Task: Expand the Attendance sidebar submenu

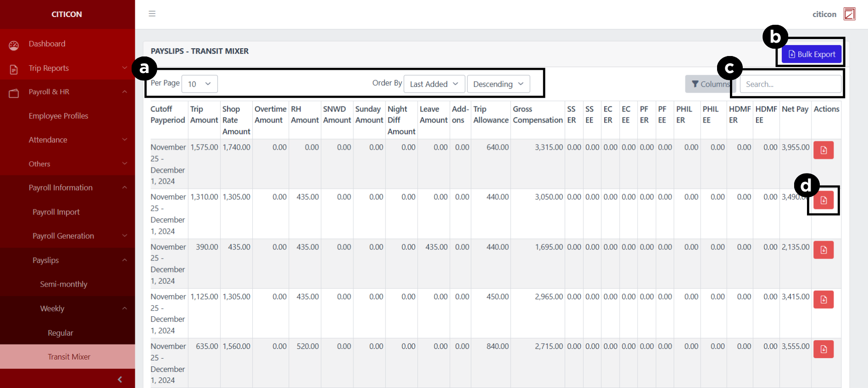Action: (67, 140)
